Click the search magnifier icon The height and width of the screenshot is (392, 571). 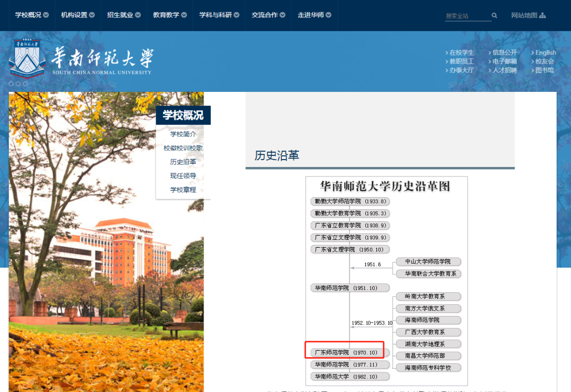click(494, 15)
